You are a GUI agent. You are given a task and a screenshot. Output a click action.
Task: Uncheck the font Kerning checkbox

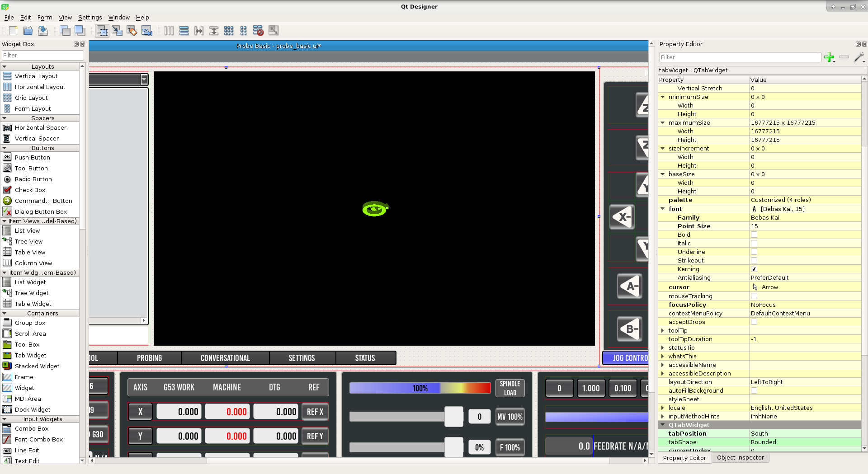point(754,269)
